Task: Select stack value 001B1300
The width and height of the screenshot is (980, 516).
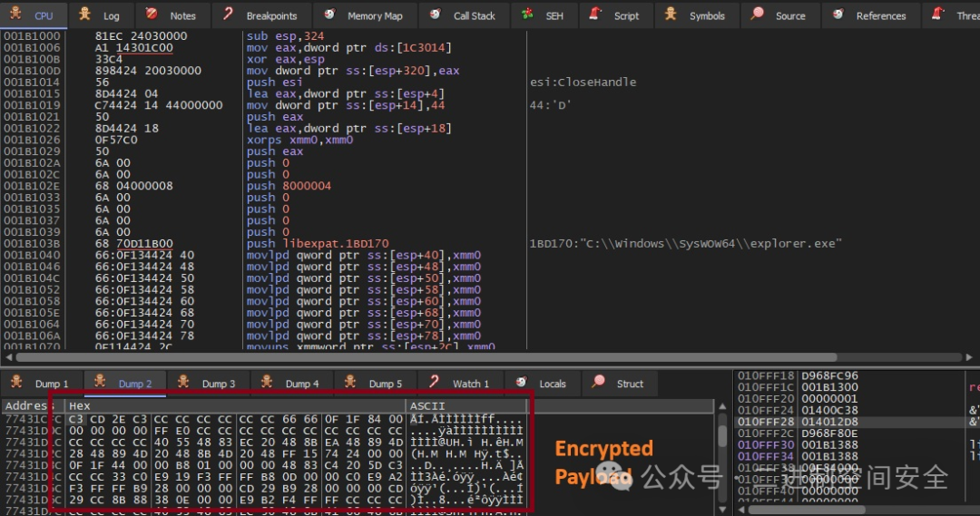Action: click(829, 387)
